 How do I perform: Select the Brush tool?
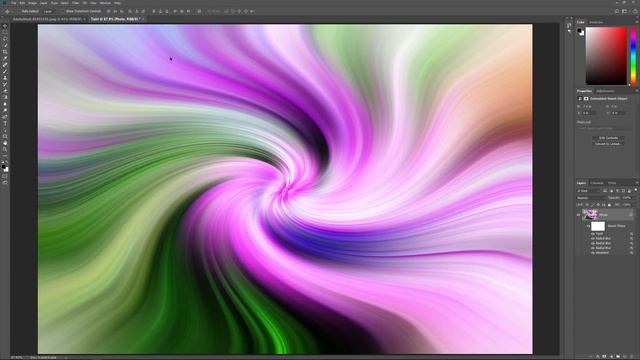[x=5, y=71]
